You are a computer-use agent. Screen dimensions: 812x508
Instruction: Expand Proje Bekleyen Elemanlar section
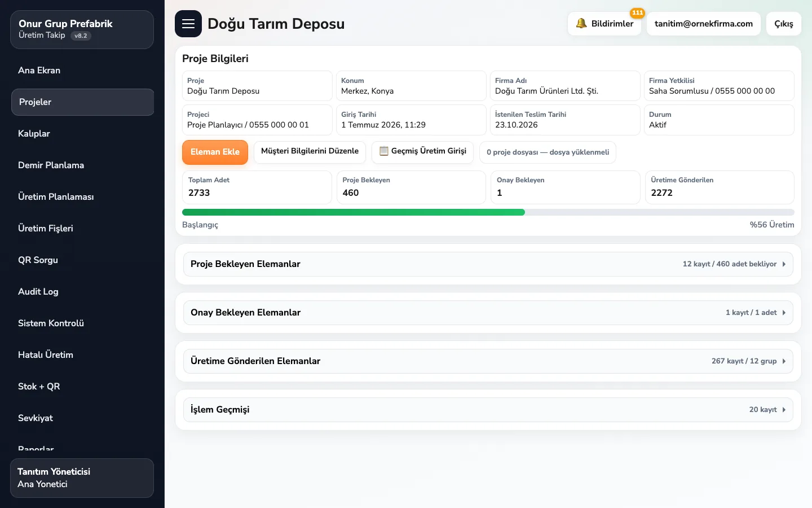[488, 264]
